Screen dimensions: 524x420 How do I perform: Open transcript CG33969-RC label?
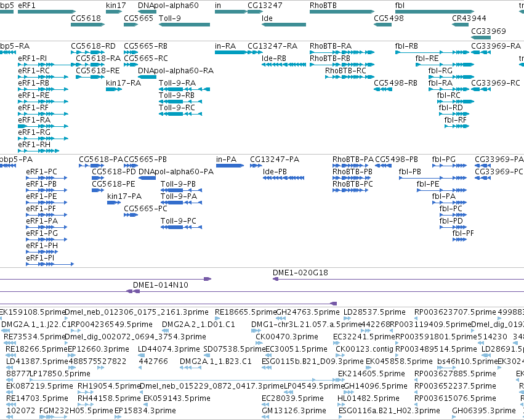pos(496,83)
